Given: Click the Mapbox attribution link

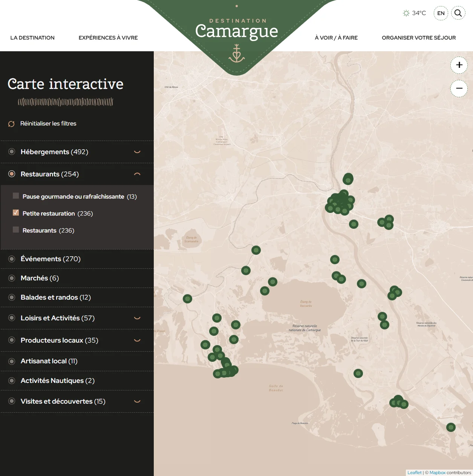Looking at the screenshot, I should point(438,473).
